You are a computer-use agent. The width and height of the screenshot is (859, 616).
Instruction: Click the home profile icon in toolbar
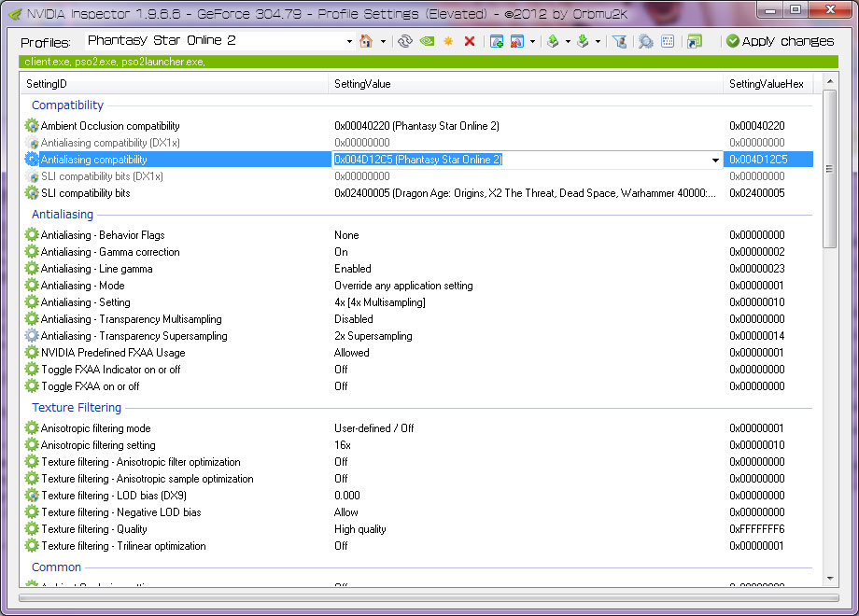(366, 41)
